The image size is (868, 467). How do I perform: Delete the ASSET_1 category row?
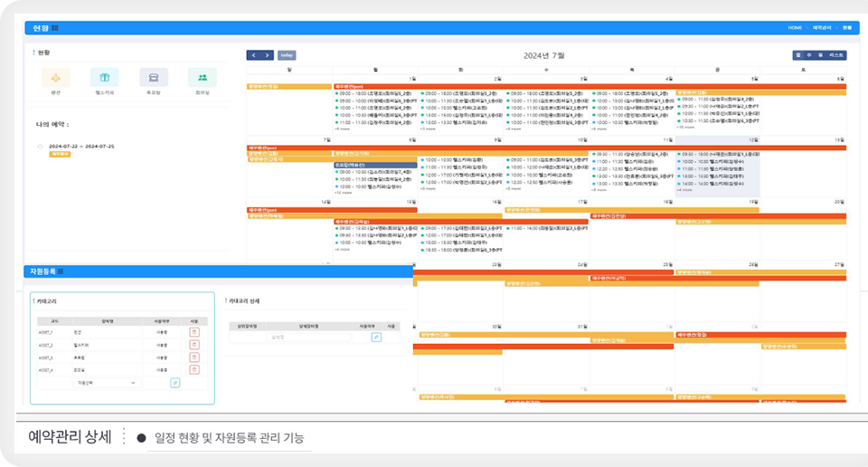pos(194,332)
